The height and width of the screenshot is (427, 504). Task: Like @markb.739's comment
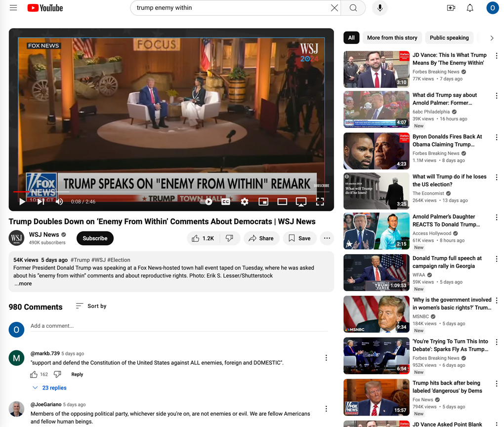click(34, 374)
